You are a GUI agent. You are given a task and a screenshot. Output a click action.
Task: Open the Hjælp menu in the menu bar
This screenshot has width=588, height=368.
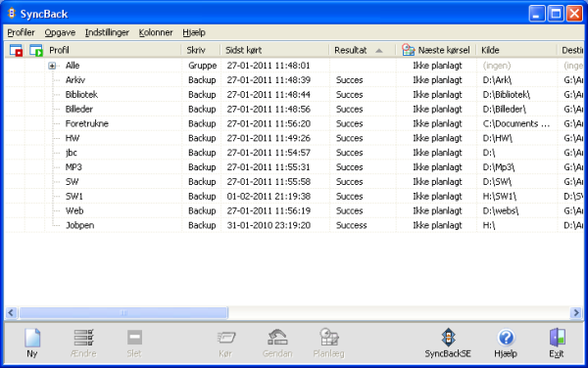coord(194,32)
